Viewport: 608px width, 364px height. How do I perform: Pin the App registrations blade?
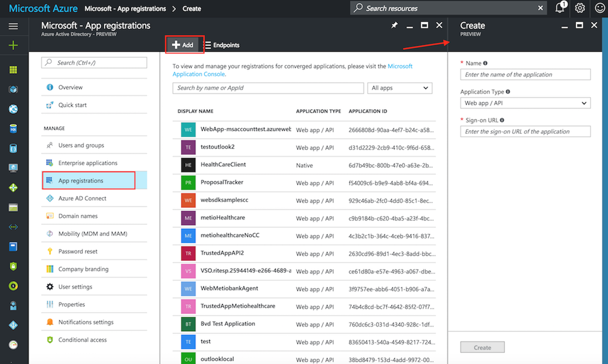click(x=394, y=25)
